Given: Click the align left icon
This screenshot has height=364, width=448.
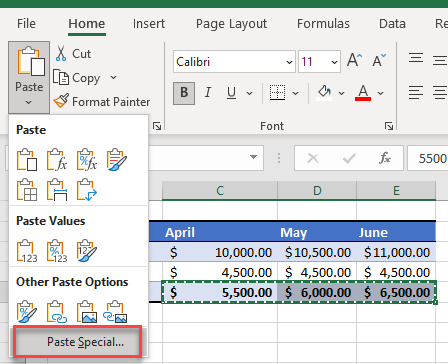Looking at the screenshot, I should point(416,93).
